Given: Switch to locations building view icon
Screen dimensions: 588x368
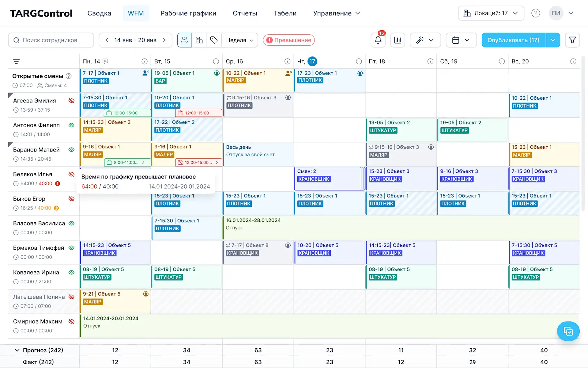Looking at the screenshot, I should click(x=199, y=40).
